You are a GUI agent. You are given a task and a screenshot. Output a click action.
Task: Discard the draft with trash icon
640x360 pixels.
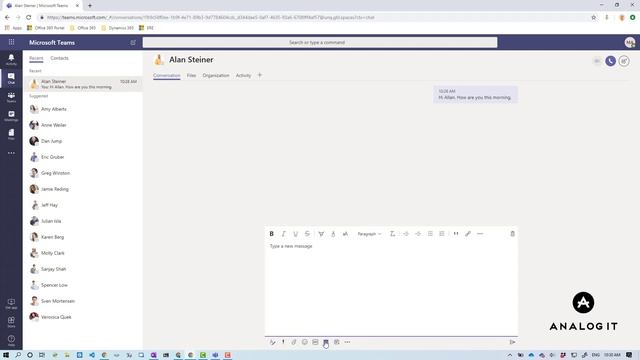pos(512,234)
